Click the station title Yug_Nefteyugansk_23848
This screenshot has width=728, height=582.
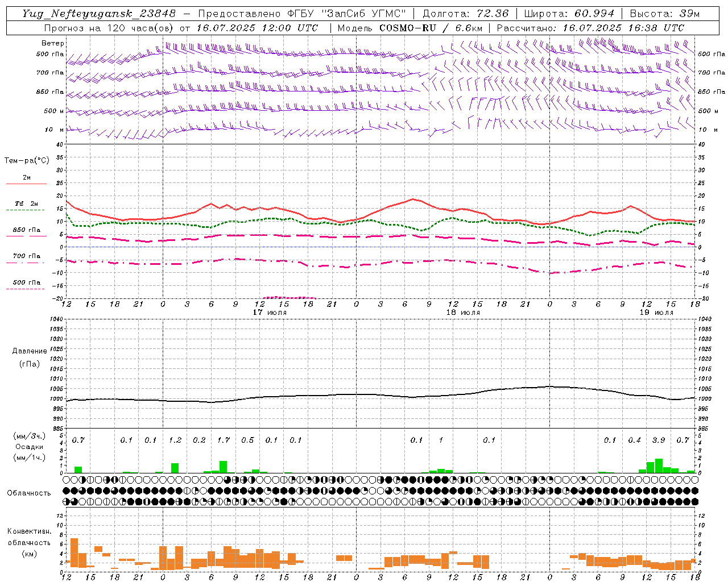(x=99, y=14)
